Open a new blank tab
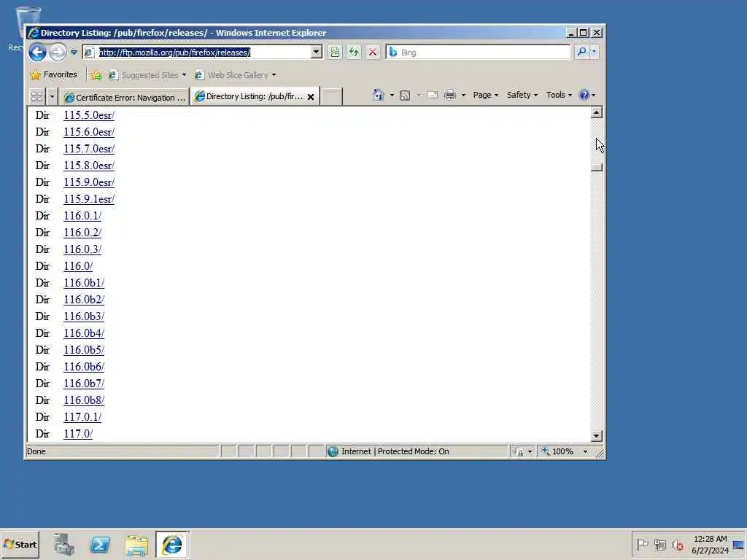The height and width of the screenshot is (560, 747). coord(332,96)
